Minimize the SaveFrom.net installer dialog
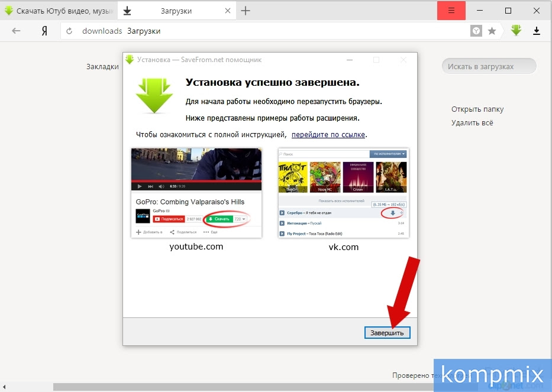This screenshot has width=552, height=392. coord(350,60)
